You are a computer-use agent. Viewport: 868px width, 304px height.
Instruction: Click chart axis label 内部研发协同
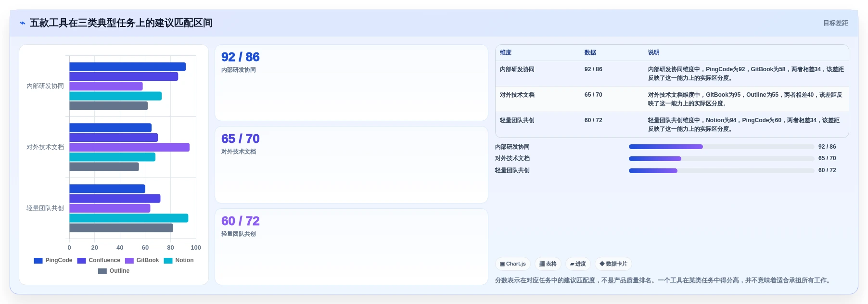click(x=45, y=86)
